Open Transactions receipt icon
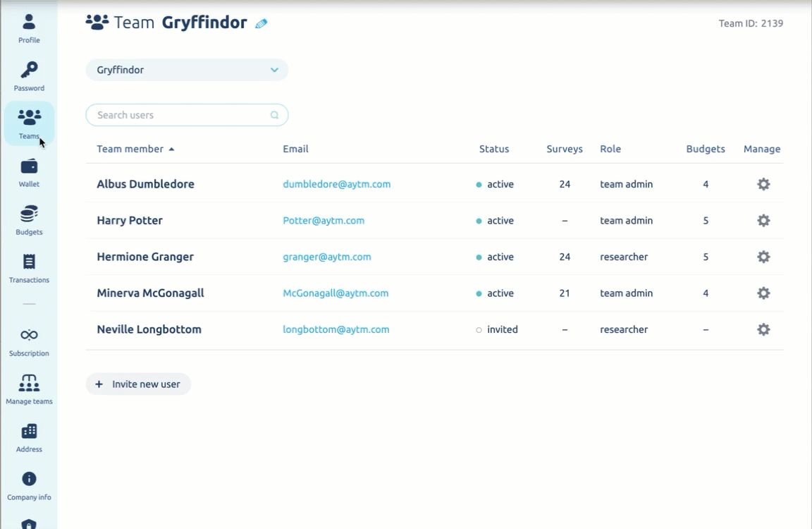Screen dimensions: 812x529 [x=29, y=262]
